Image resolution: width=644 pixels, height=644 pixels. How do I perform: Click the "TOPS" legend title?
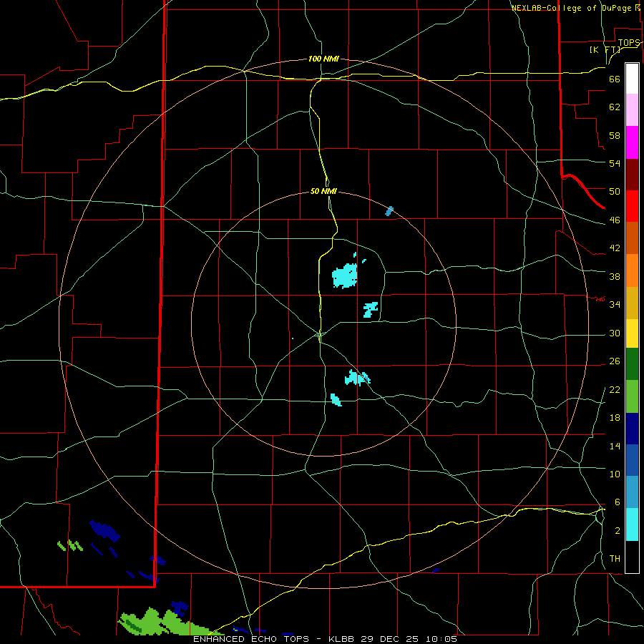[x=629, y=43]
